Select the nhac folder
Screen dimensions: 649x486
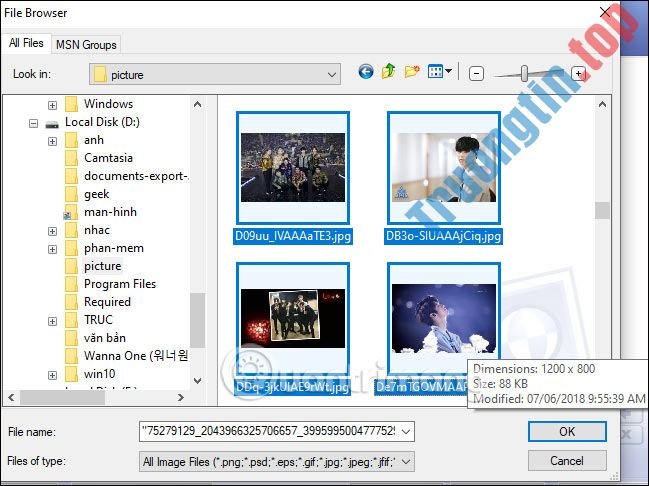[x=97, y=230]
